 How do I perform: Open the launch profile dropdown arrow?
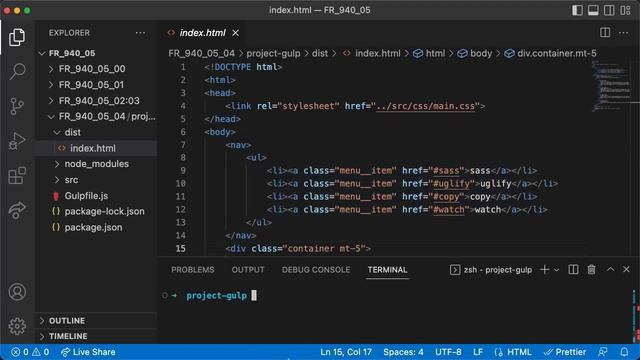pyautogui.click(x=556, y=270)
